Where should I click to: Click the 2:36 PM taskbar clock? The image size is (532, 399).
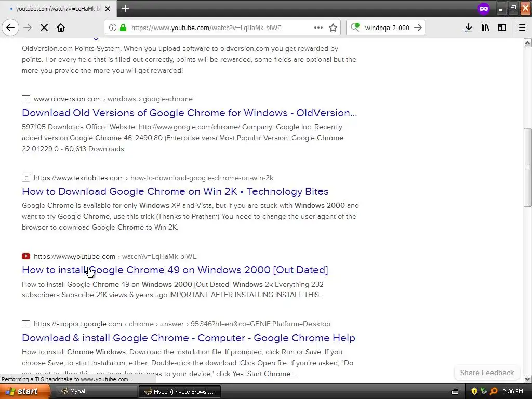(513, 391)
